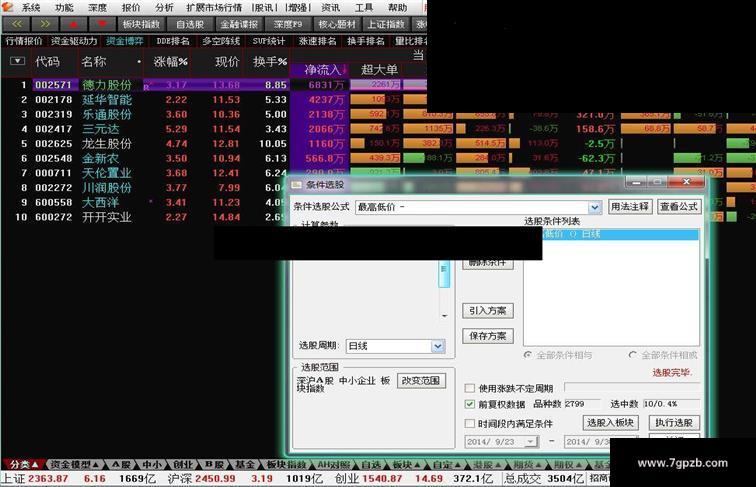This screenshot has width=756, height=487.
Task: Enable 使用涨跌不定周期 checkbox
Action: click(x=470, y=388)
